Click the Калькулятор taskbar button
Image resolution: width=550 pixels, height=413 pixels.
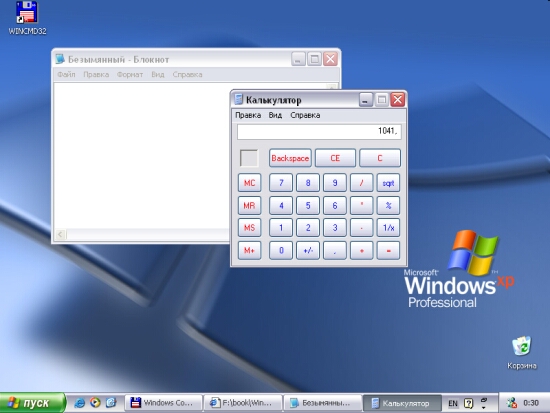tap(402, 403)
